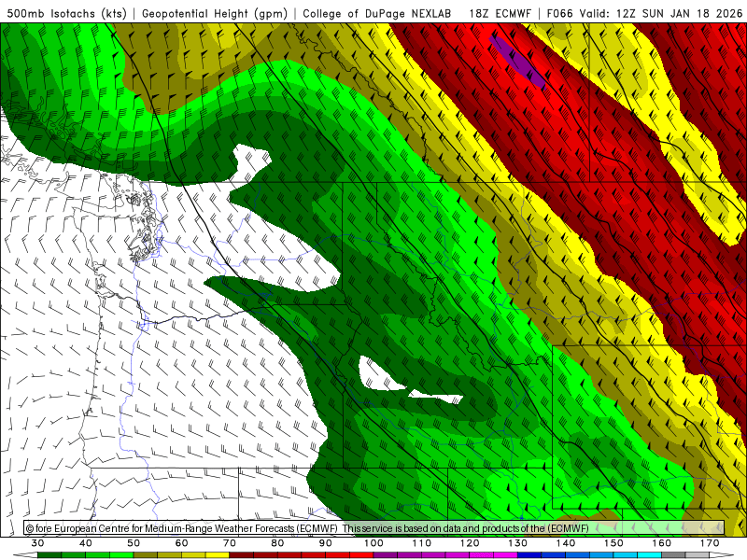Screen dimensions: 747x560
Task: Click the '130' value on the color scale
Action: 517,543
